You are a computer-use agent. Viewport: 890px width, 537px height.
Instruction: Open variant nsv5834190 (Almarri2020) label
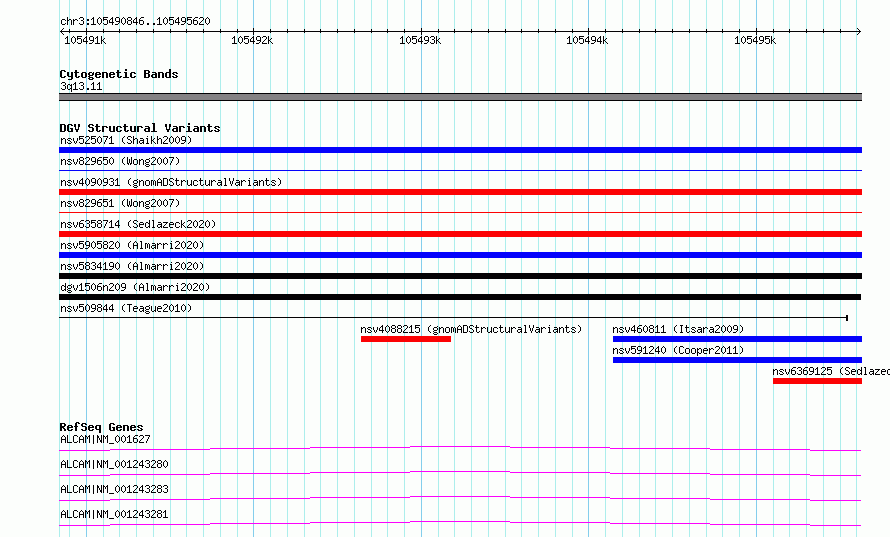[132, 266]
